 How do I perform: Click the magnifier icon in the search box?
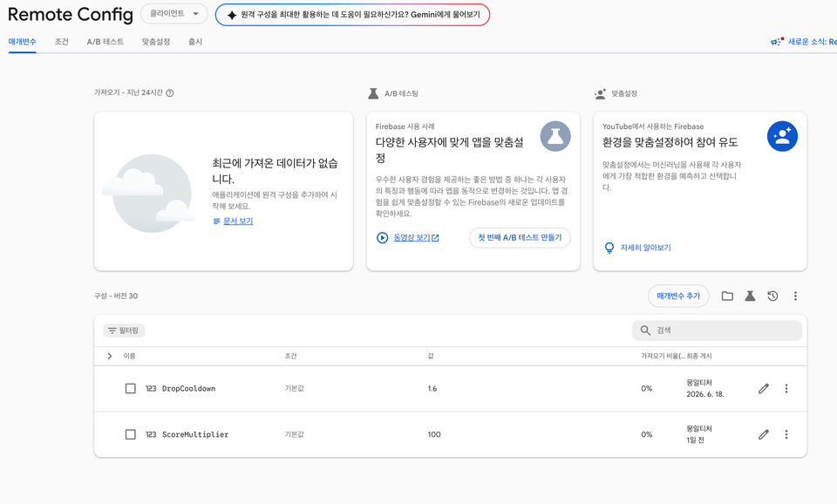click(x=645, y=330)
